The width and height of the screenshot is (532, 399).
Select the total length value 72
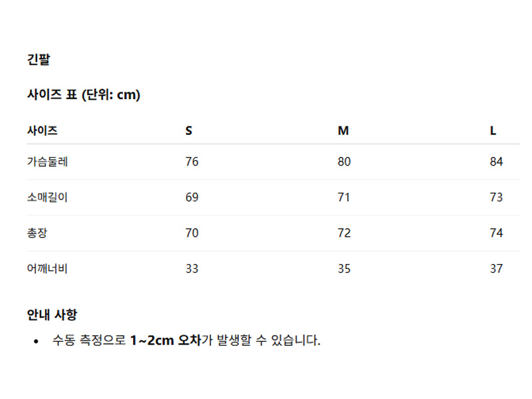click(x=344, y=233)
